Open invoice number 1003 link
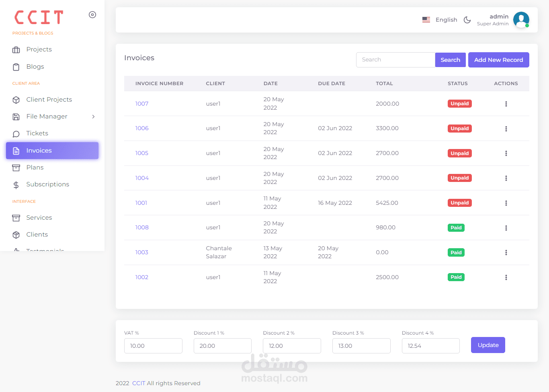 (142, 252)
